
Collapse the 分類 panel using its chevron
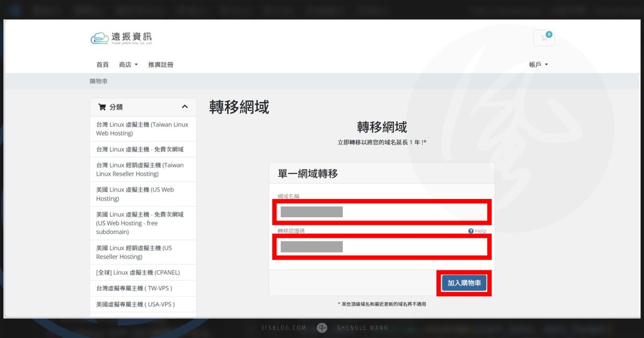[x=185, y=107]
